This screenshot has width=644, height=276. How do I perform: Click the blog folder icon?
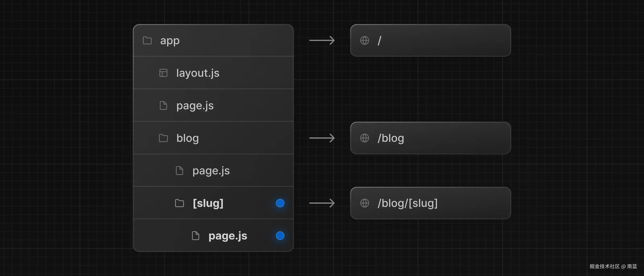[x=163, y=138]
